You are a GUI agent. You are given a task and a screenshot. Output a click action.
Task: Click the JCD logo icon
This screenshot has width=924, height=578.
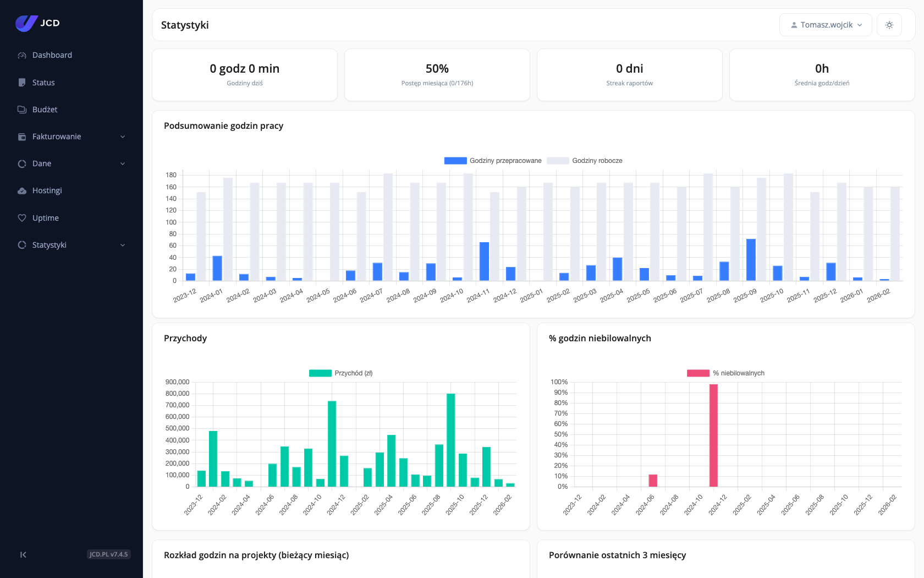[x=26, y=23]
